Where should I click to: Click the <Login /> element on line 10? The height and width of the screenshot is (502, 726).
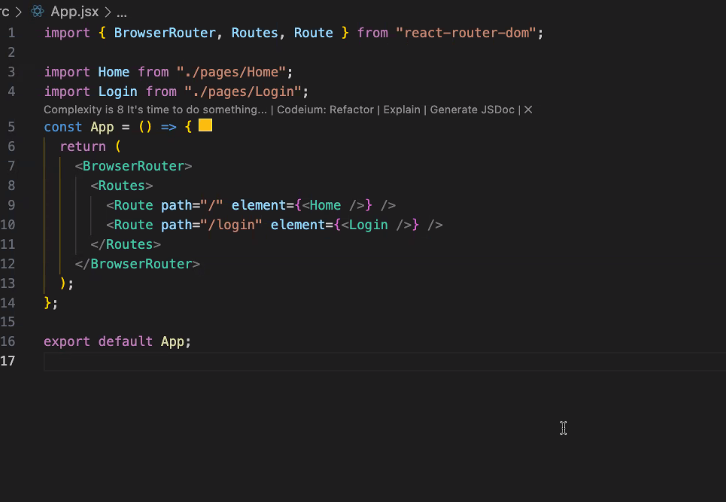[376, 225]
